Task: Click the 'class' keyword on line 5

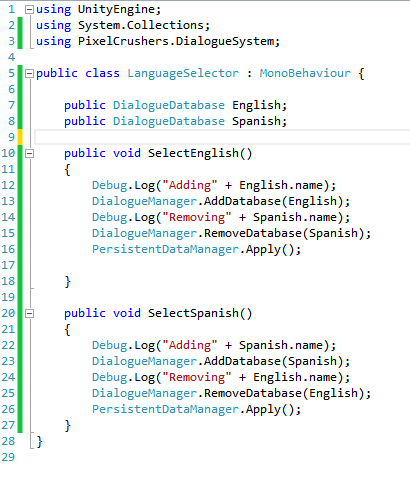Action: (102, 73)
